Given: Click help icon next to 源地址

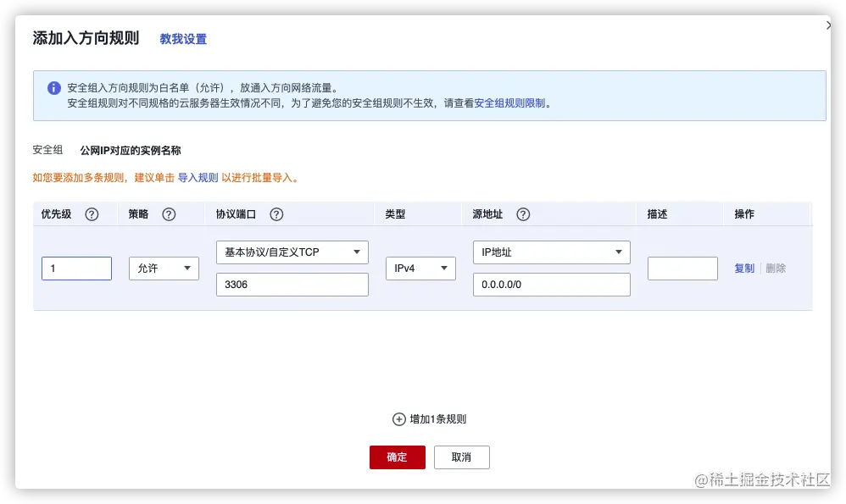Looking at the screenshot, I should pos(523,214).
